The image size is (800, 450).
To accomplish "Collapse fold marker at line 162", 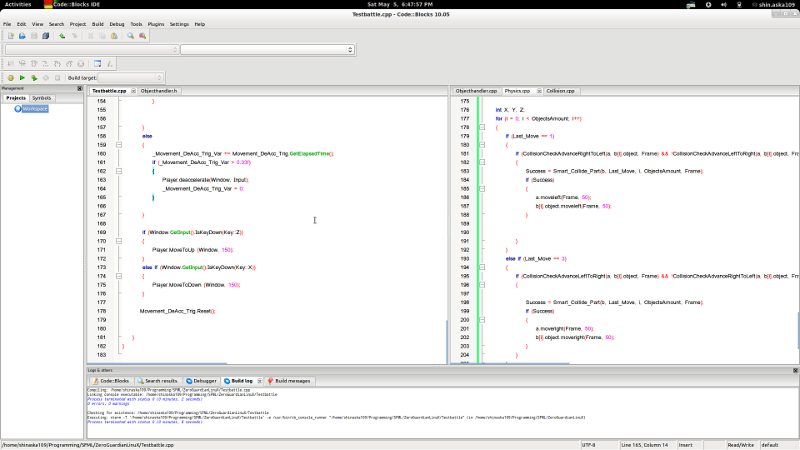I will [x=119, y=171].
